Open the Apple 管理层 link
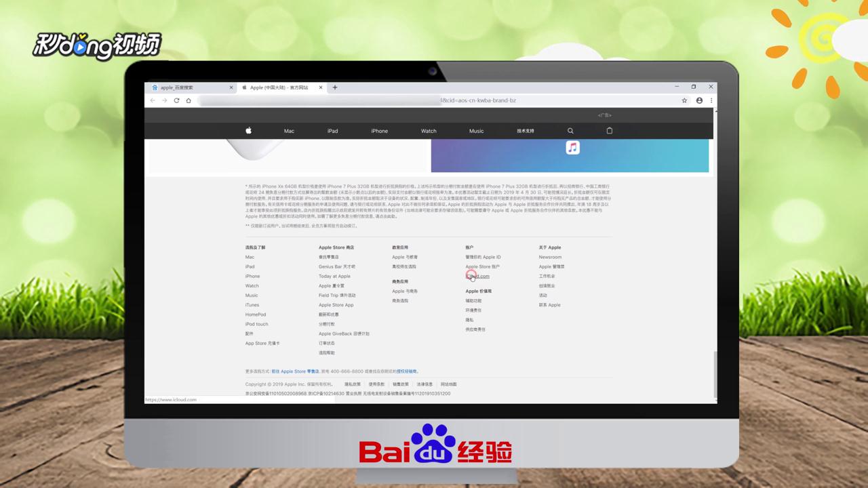This screenshot has height=488, width=868. 551,266
